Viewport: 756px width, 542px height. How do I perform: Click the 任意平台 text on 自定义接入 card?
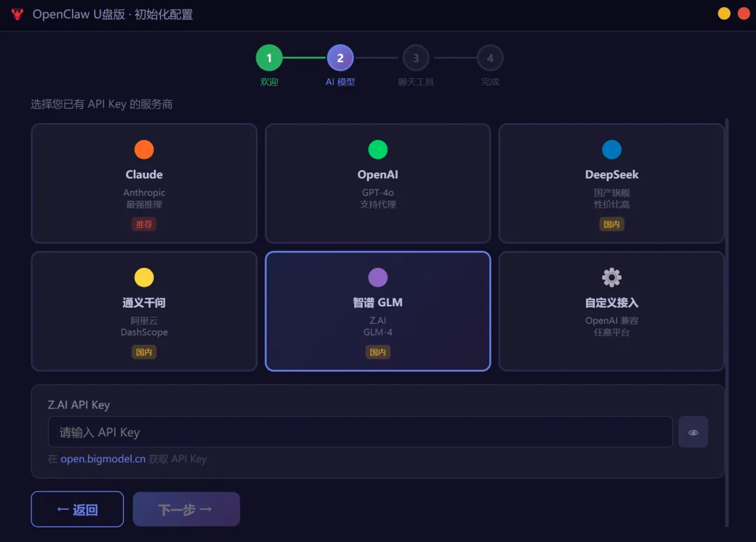tap(612, 332)
